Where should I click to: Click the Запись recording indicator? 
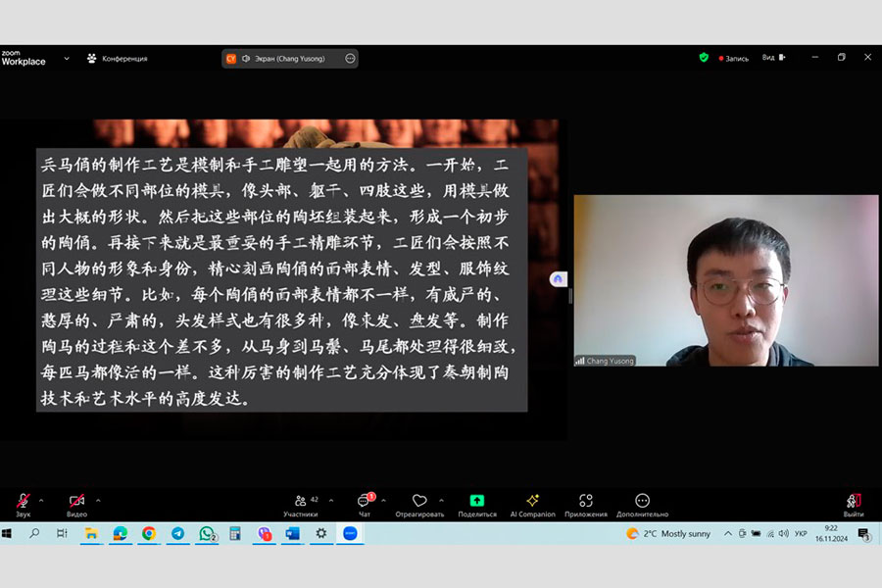[733, 58]
